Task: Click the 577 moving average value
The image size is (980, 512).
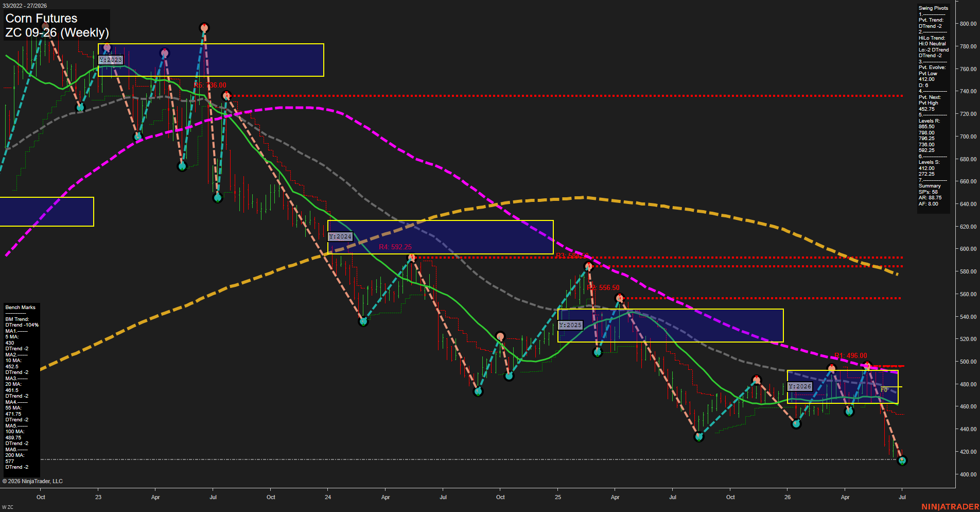Action: (x=10, y=462)
